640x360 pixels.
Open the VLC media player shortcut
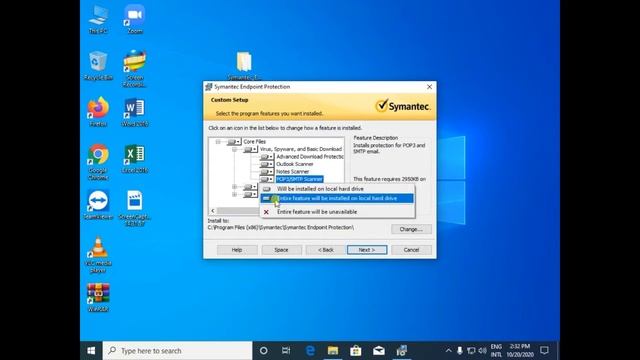point(98,255)
